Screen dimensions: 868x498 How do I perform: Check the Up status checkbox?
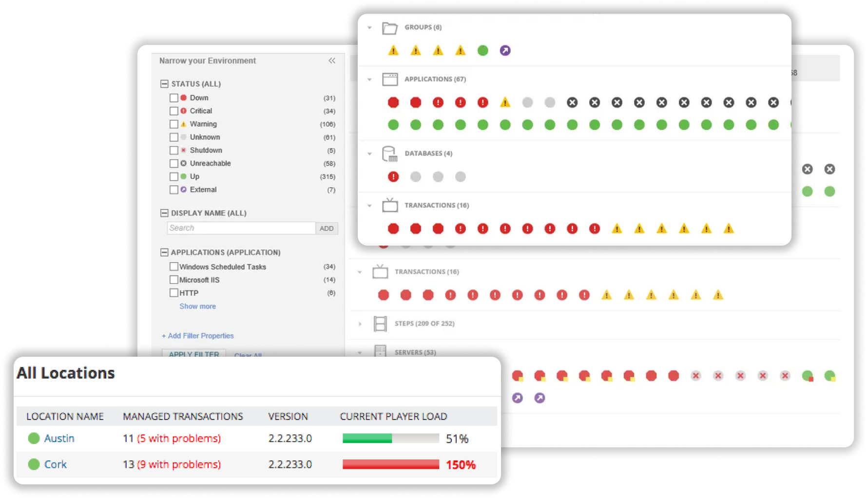(174, 176)
